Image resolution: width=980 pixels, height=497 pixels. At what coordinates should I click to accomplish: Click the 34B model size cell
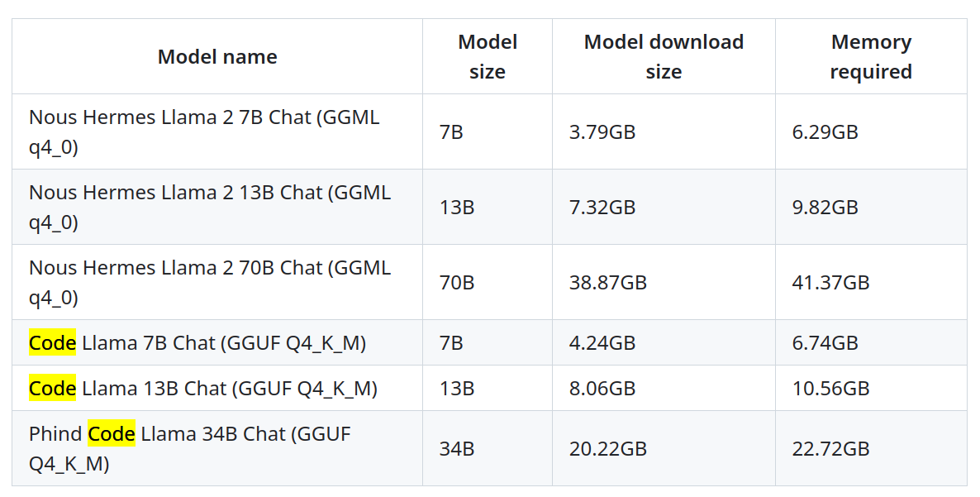click(488, 448)
